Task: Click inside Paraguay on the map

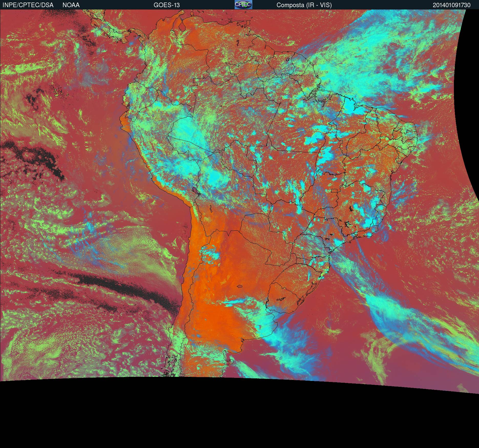Action: (266, 238)
